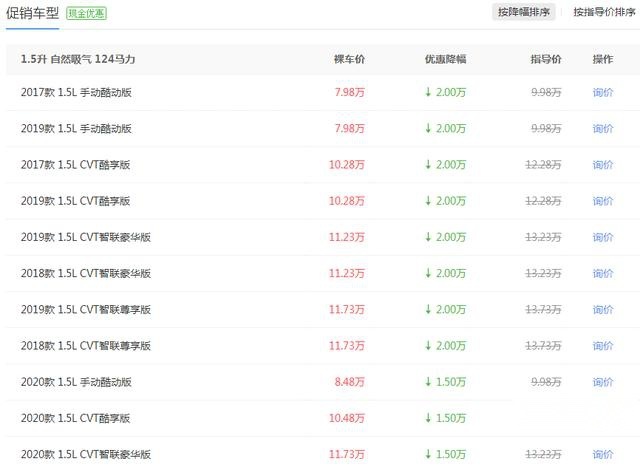
Task: Open model 2018款 1.5L CVT智联豪华版
Action: point(86,274)
